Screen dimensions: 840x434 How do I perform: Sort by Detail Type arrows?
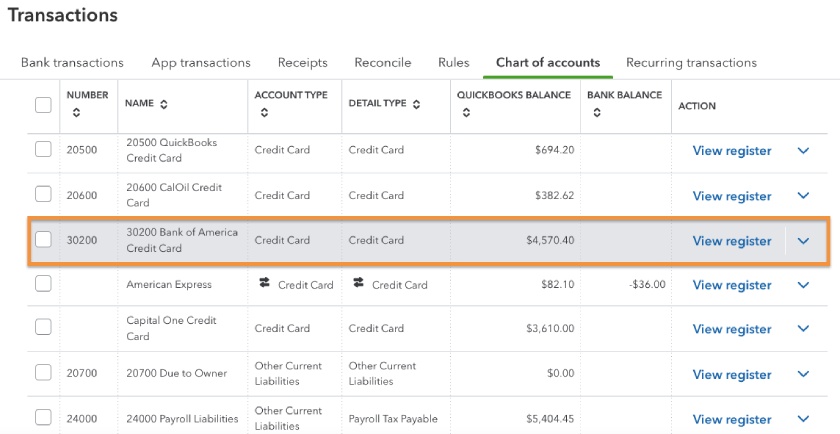click(416, 104)
